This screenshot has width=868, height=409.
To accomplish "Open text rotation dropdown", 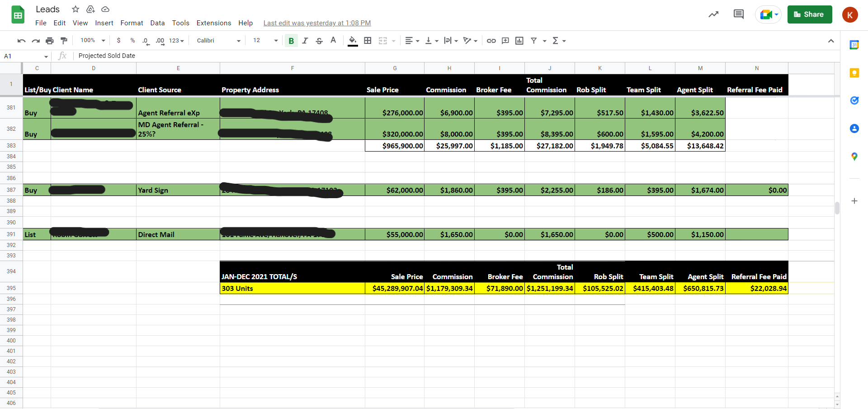I will [x=470, y=41].
